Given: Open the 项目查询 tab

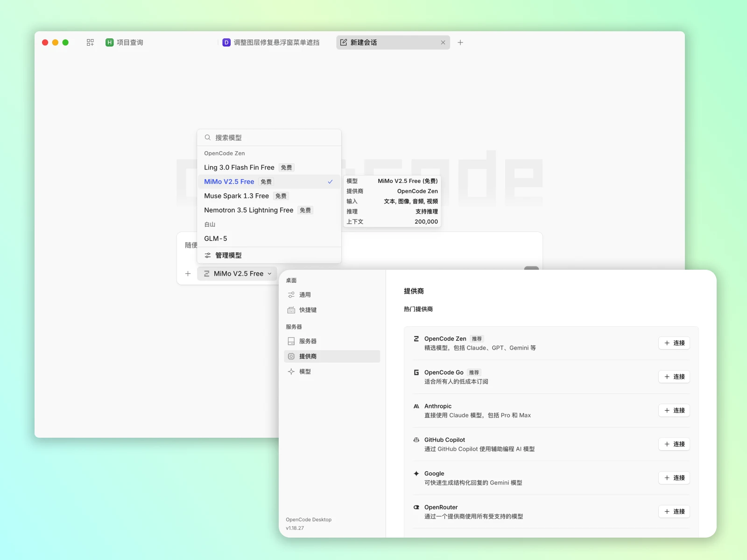Looking at the screenshot, I should tap(125, 42).
